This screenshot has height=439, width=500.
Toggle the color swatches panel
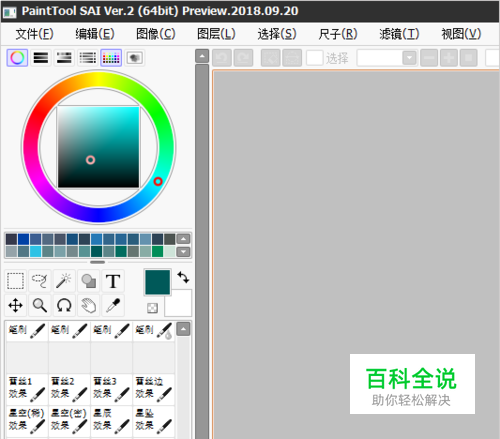(x=111, y=58)
